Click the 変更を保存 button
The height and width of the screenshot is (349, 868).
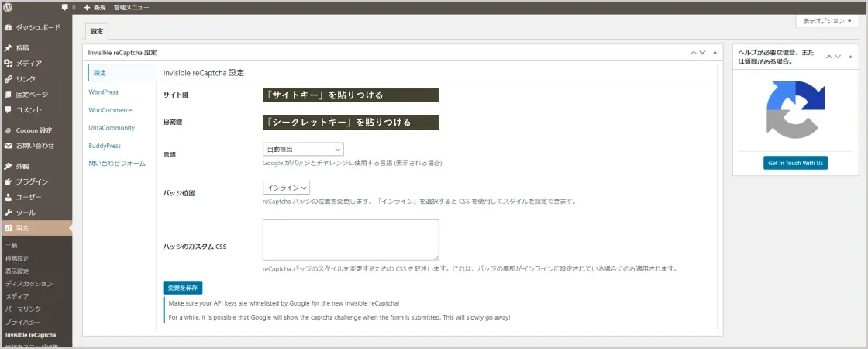(183, 288)
